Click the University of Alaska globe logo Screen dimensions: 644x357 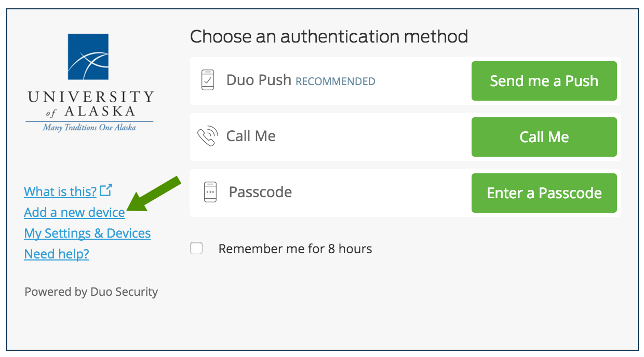88,57
